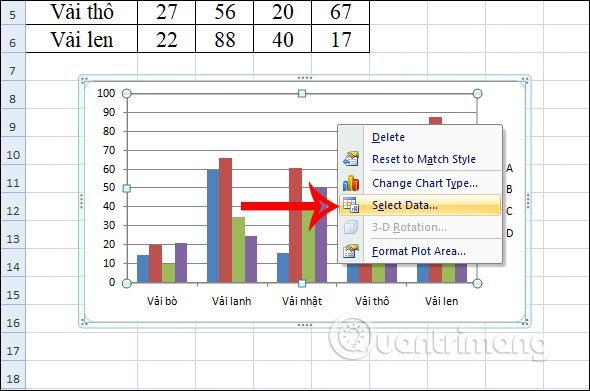Click the blue bar of Vải lanh
590x391 pixels.
pyautogui.click(x=213, y=226)
